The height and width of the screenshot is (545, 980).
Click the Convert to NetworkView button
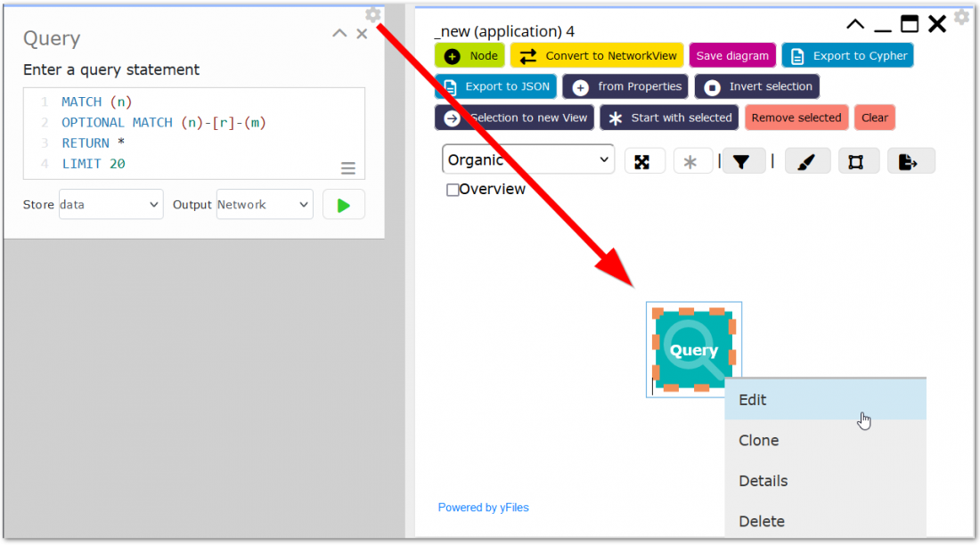point(597,54)
